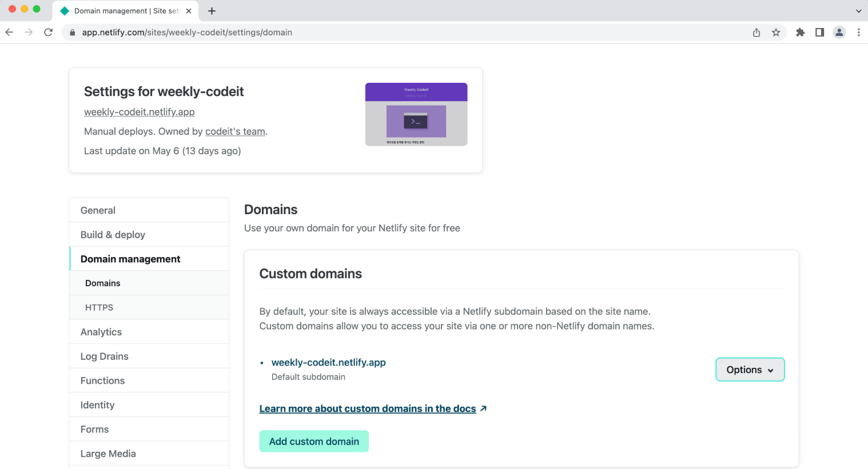
Task: Reload the Netlify page
Action: [x=49, y=33]
